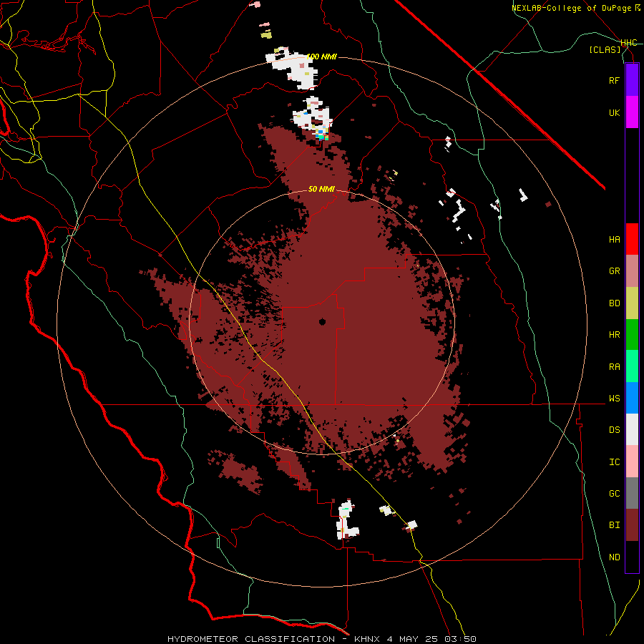Screen dimensions: 644x644
Task: Click the HYDROMETEOR CLASSIFICATION title text
Action: [251, 639]
